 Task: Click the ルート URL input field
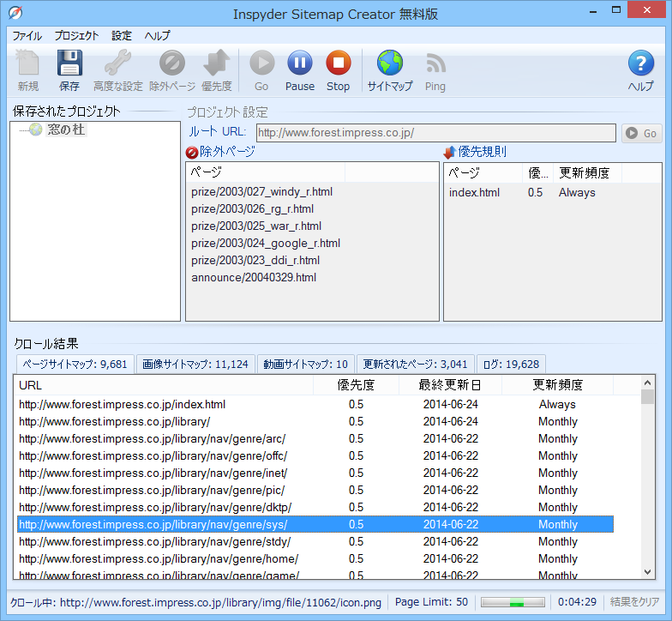click(435, 133)
